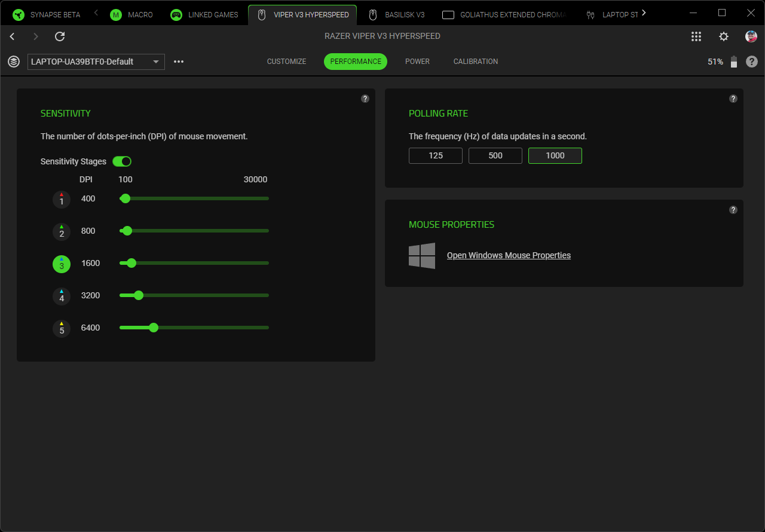Select sensitivity stage 2 badge
The width and height of the screenshot is (765, 532).
click(x=62, y=232)
